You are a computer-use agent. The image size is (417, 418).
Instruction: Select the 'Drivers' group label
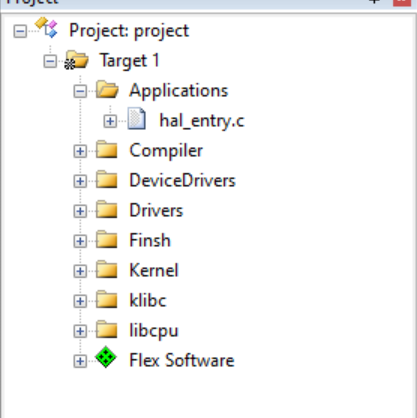[x=156, y=211]
